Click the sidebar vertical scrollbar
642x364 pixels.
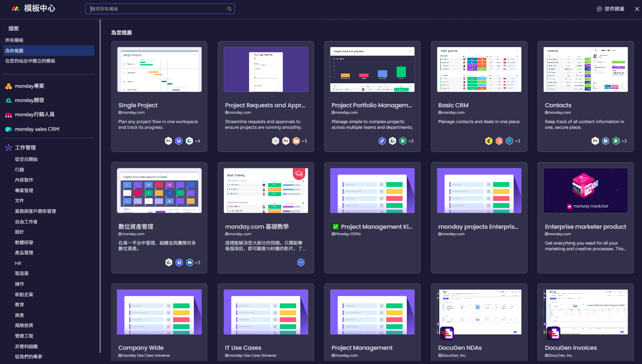(100, 186)
